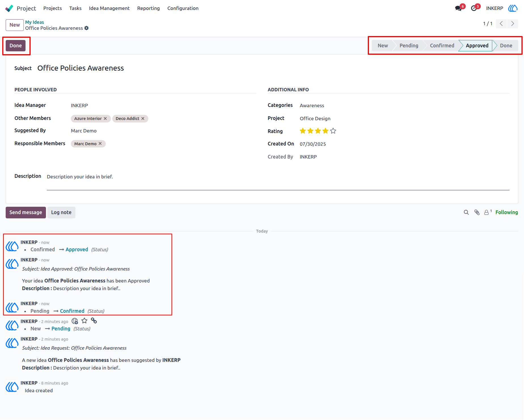The width and height of the screenshot is (524, 420).
Task: Open the My Ideas breadcrumb link
Action: pos(35,22)
